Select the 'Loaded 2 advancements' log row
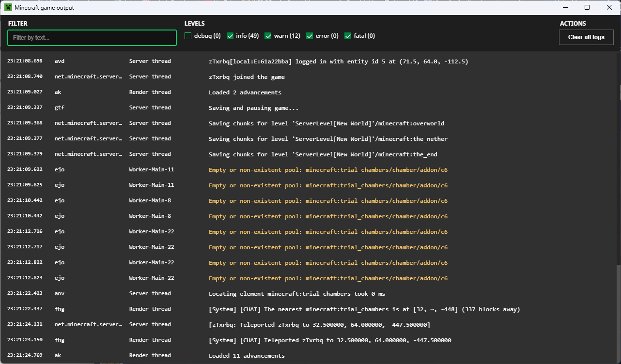 (x=245, y=92)
